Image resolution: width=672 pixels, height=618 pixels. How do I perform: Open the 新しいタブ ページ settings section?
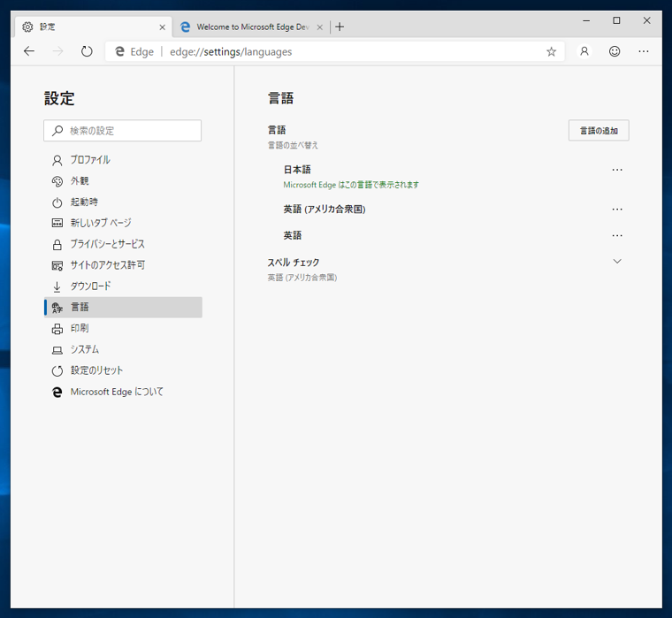click(123, 223)
